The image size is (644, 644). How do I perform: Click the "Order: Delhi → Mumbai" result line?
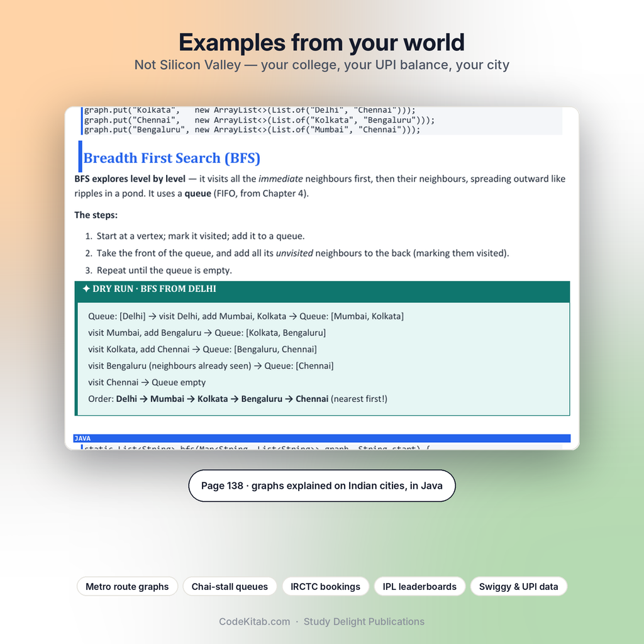tap(237, 399)
